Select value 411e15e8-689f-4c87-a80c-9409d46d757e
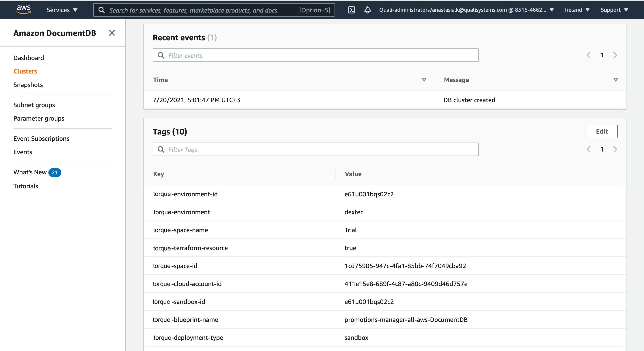Image resolution: width=644 pixels, height=351 pixels. tap(406, 284)
